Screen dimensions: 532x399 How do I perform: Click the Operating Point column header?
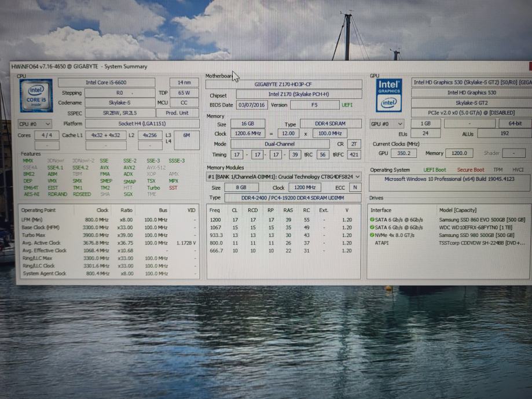coord(38,210)
